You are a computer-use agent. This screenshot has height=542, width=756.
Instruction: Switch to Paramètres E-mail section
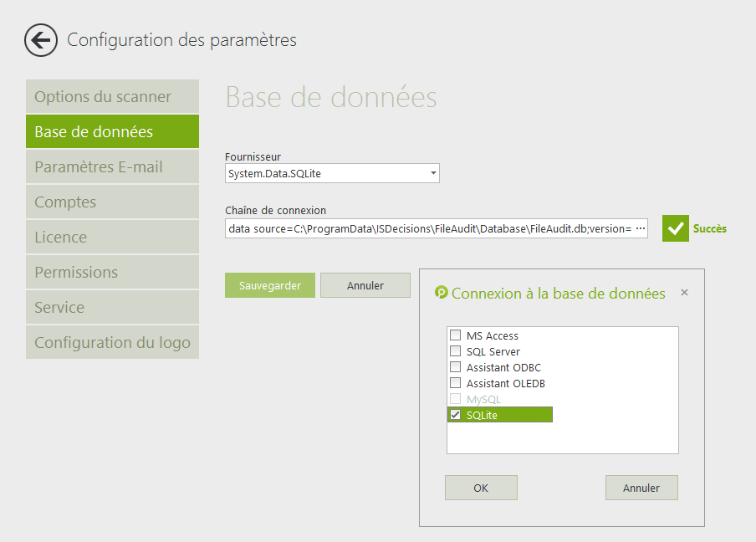[x=112, y=167]
